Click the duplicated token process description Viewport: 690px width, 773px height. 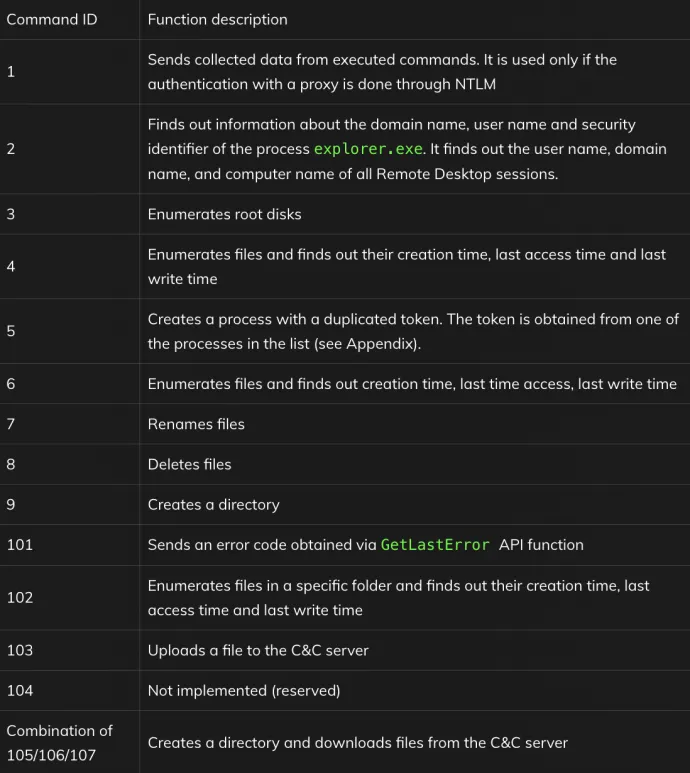413,331
